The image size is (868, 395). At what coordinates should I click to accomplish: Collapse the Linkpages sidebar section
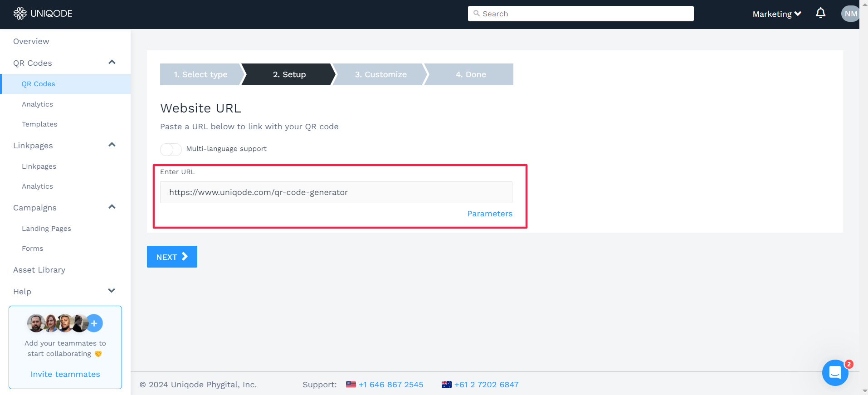click(112, 145)
